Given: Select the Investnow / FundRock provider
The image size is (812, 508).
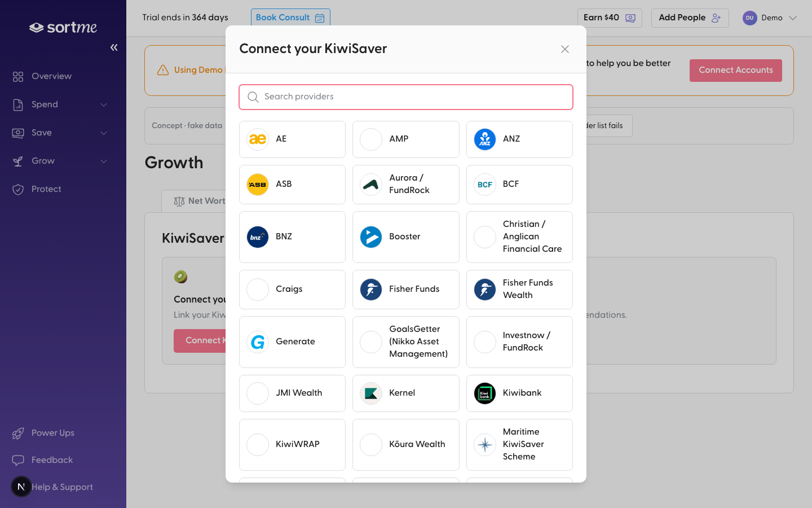Looking at the screenshot, I should pos(519,342).
